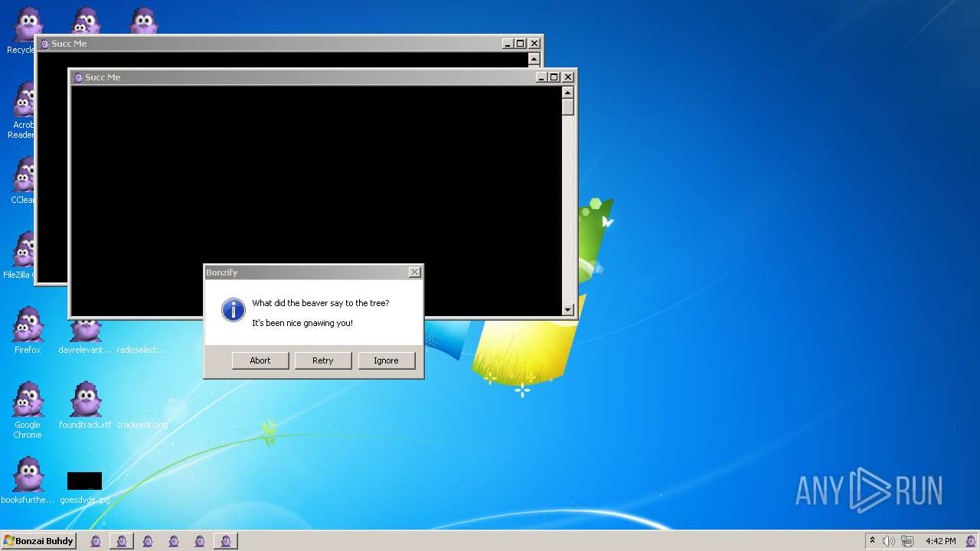
Task: Click the first pinned Bonzi taskbar icon
Action: click(96, 541)
